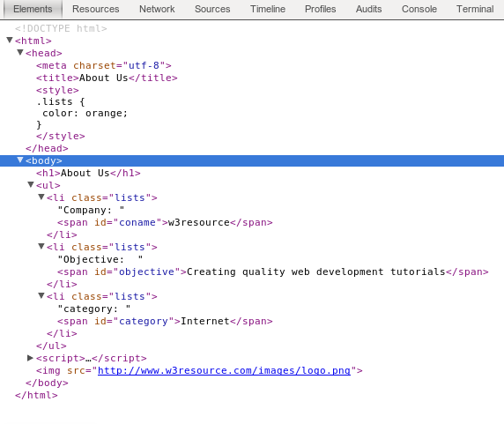Click the opening html tag text
Screen dimensions: 504x424
[x=33, y=41]
